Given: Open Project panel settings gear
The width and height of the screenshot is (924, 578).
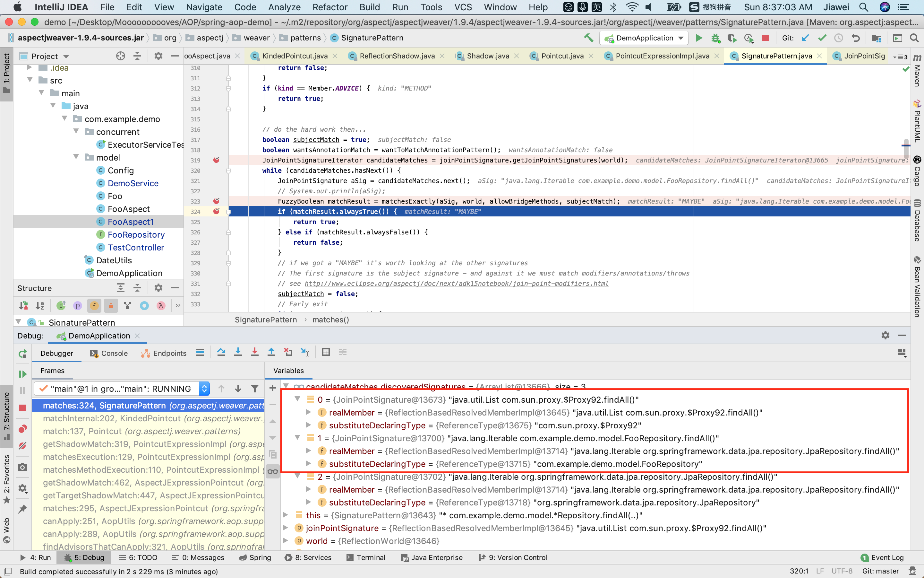Looking at the screenshot, I should tap(158, 56).
